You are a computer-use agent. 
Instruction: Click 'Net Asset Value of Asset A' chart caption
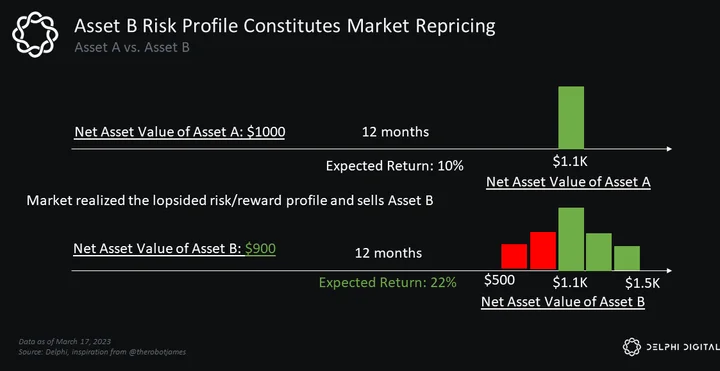(x=568, y=182)
